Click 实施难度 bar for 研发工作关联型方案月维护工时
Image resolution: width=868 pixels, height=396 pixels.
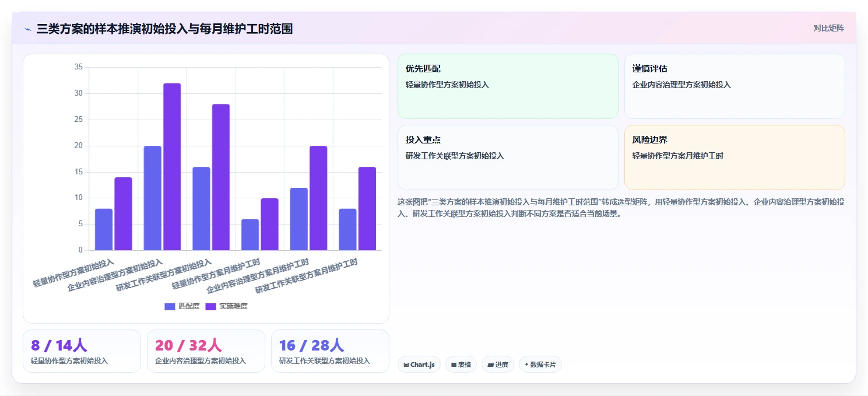[x=367, y=209]
